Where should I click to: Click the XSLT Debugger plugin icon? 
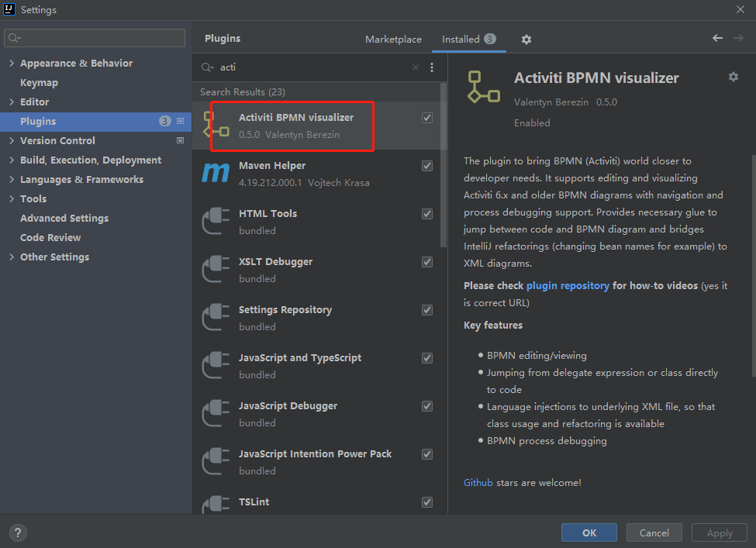[x=216, y=270]
